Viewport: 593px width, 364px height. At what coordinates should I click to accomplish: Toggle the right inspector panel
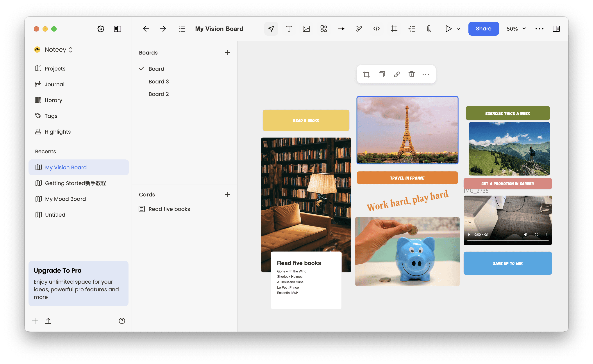556,29
